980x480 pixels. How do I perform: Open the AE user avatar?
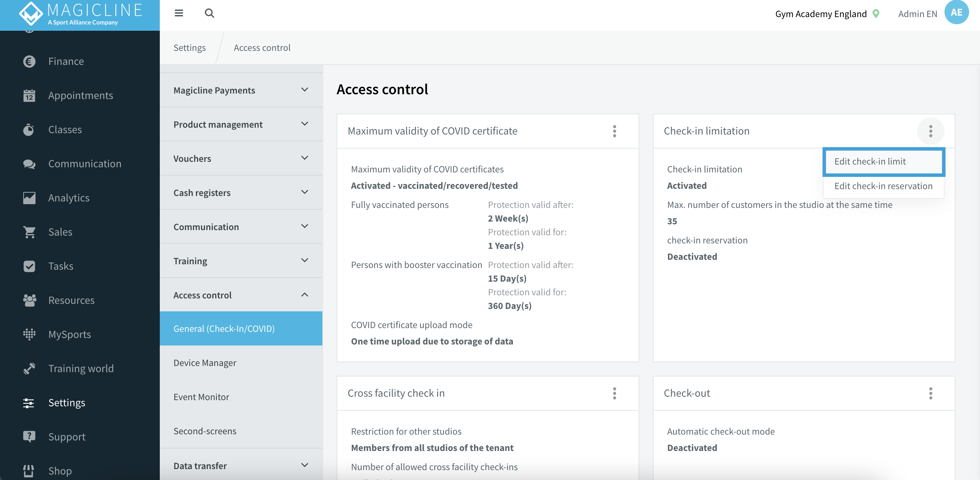tap(956, 12)
